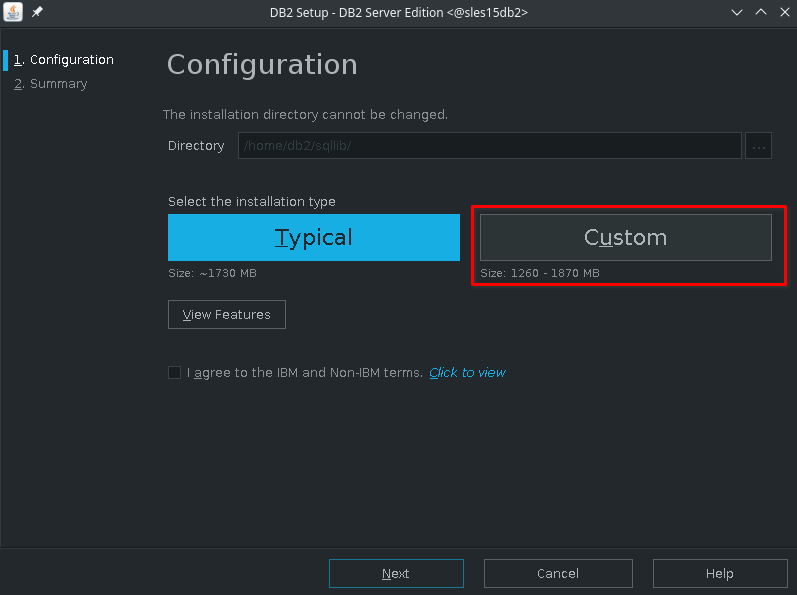Click the DB2 Setup window title text
This screenshot has height=595, width=797.
point(398,12)
